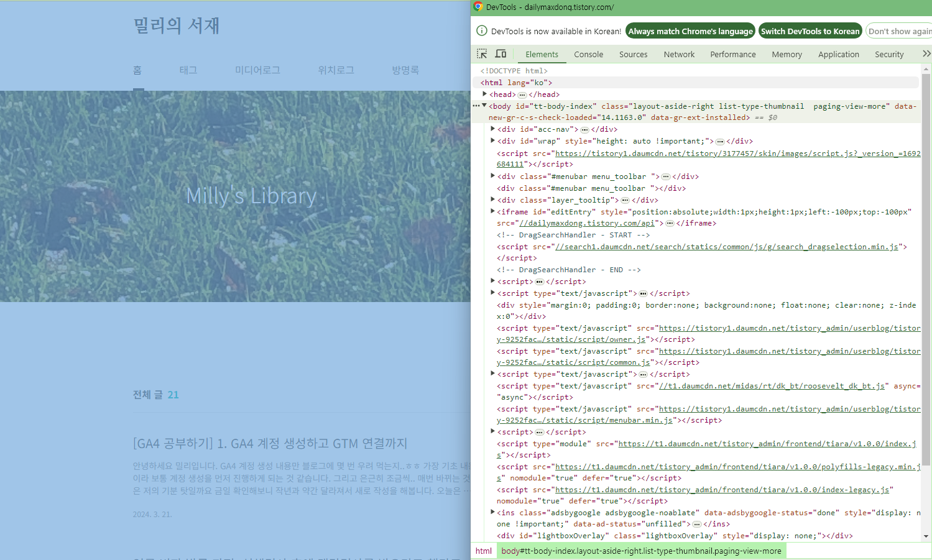Click the ellipsis in head element
This screenshot has height=560, width=932.
coord(522,94)
